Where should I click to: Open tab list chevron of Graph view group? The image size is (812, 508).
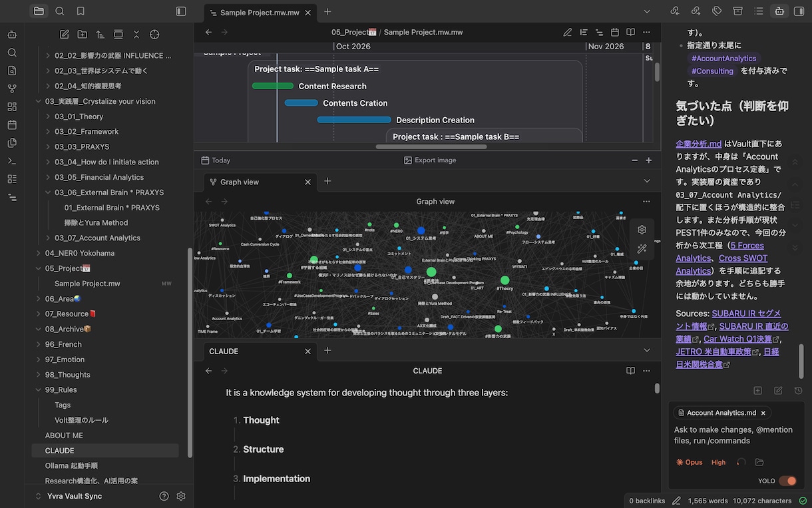(647, 181)
